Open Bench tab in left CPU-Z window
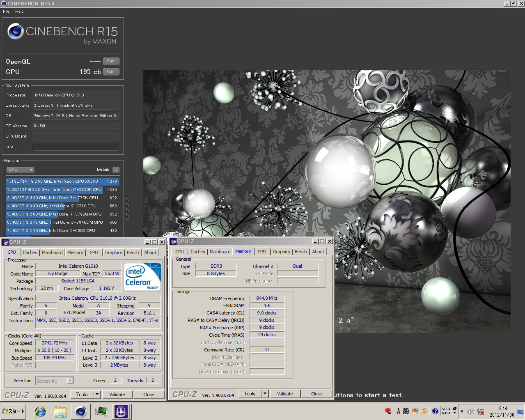Viewport: 525px width, 420px height. click(133, 252)
